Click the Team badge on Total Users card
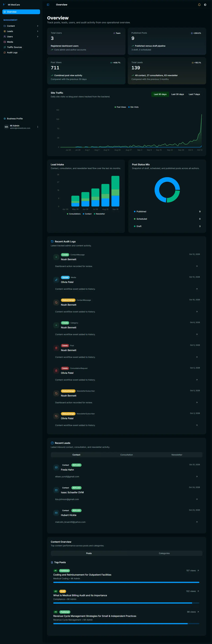 pos(117,33)
